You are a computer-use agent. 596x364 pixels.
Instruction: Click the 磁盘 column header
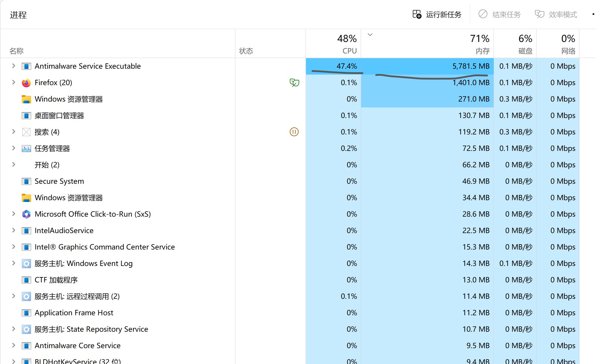click(x=515, y=43)
